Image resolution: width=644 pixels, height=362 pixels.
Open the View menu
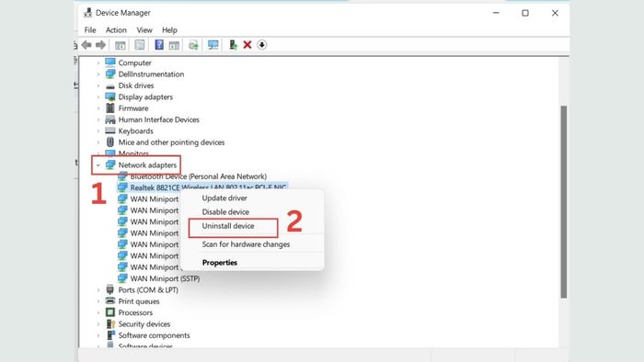(x=144, y=30)
